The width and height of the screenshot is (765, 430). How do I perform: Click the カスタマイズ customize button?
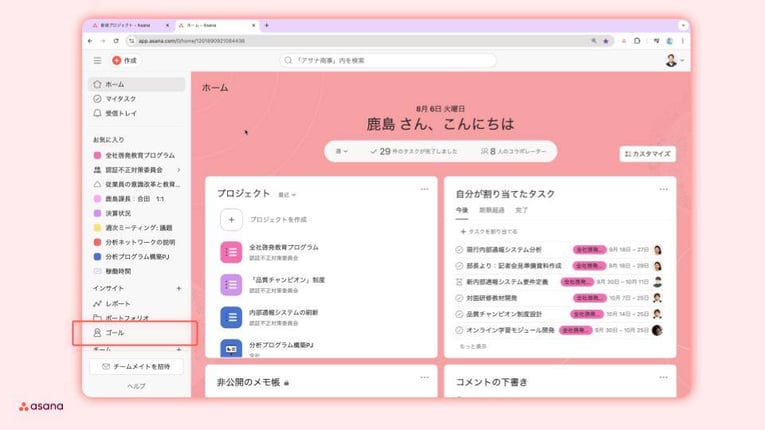(x=647, y=154)
